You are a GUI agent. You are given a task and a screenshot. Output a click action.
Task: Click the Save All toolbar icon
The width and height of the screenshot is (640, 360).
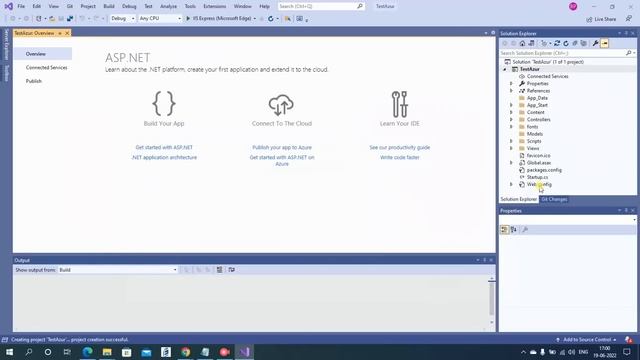pyautogui.click(x=70, y=19)
